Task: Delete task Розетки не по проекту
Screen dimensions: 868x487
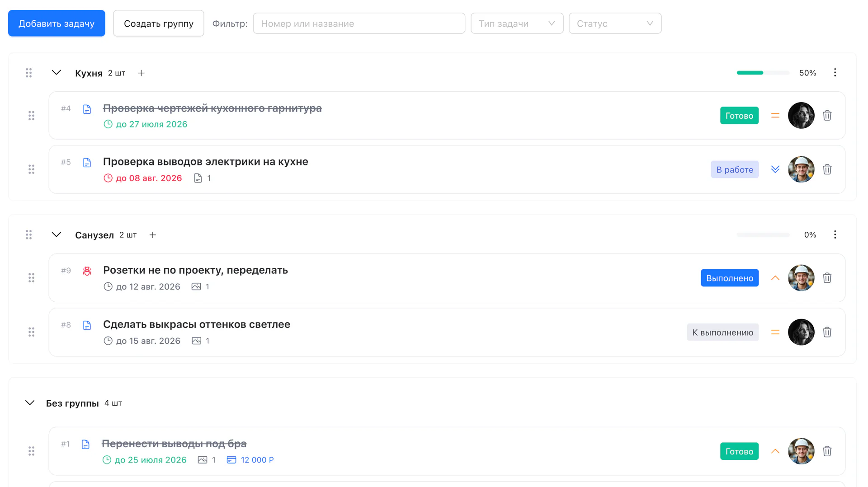Action: 827,278
